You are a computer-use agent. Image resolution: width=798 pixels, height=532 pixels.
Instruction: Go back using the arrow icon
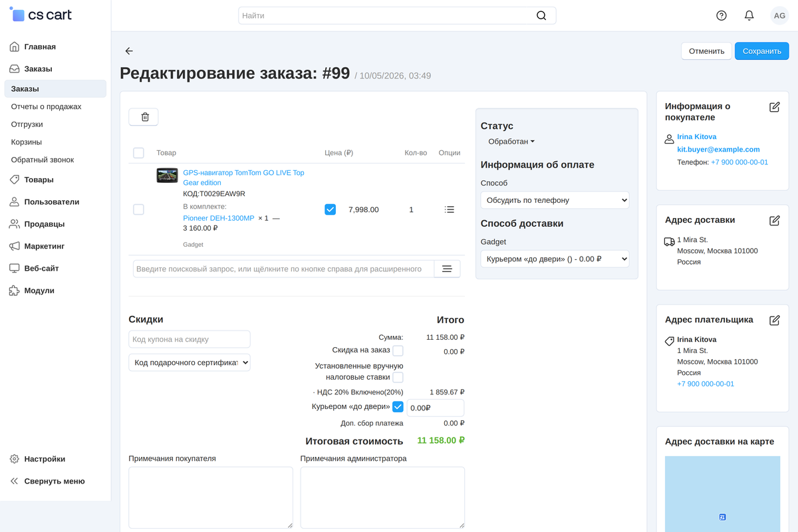(129, 51)
